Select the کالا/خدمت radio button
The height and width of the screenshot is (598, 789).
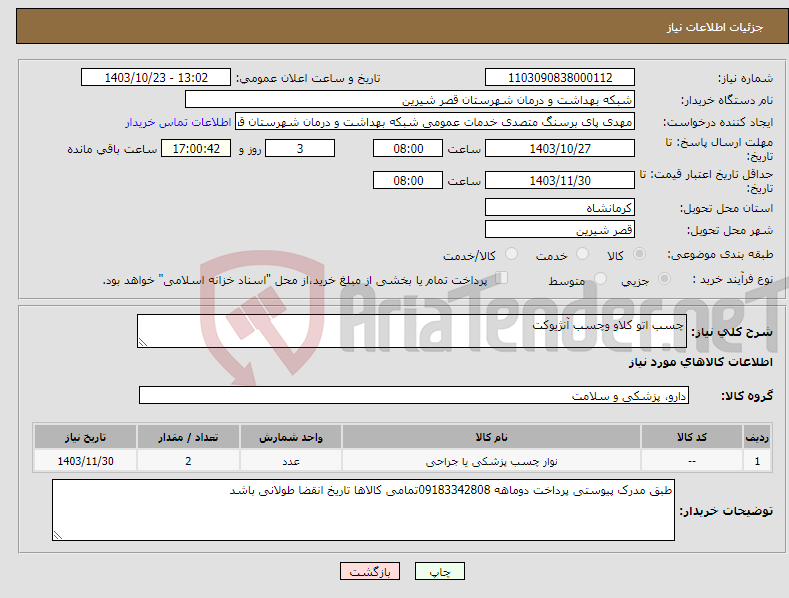[511, 254]
